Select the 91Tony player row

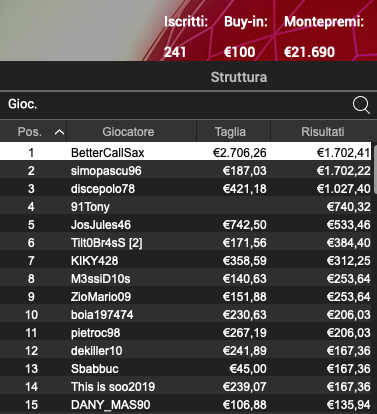[x=186, y=207]
